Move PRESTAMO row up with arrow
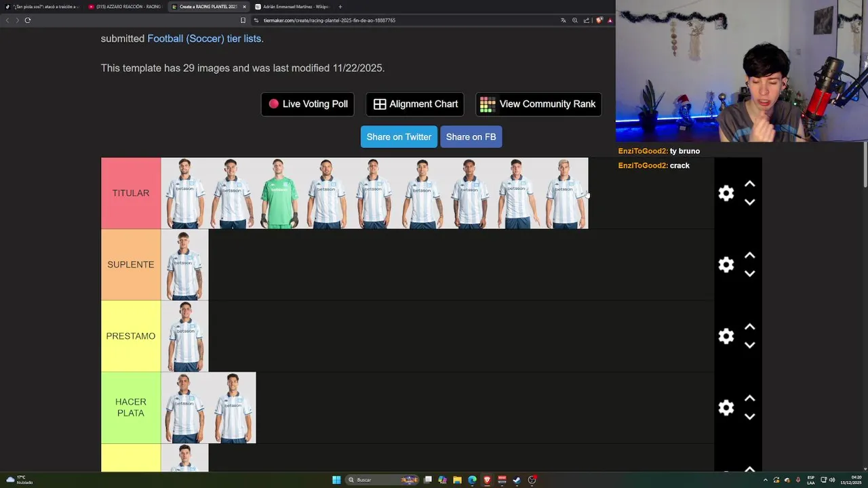The width and height of the screenshot is (868, 488). click(x=750, y=327)
